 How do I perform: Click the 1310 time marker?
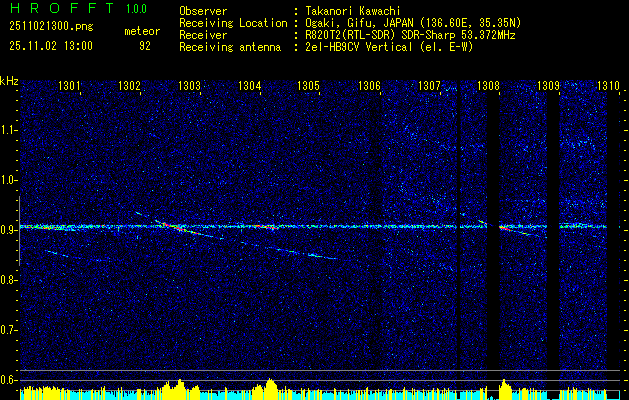point(608,85)
